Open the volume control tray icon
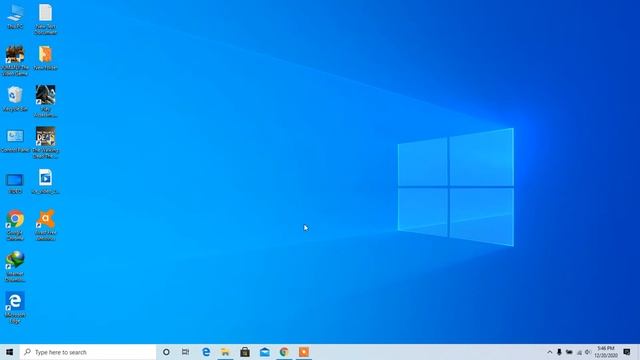The height and width of the screenshot is (360, 640). point(588,352)
